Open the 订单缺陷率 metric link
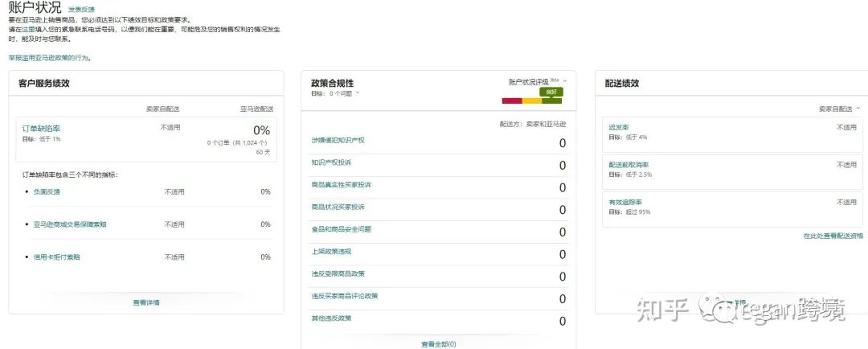 point(41,129)
